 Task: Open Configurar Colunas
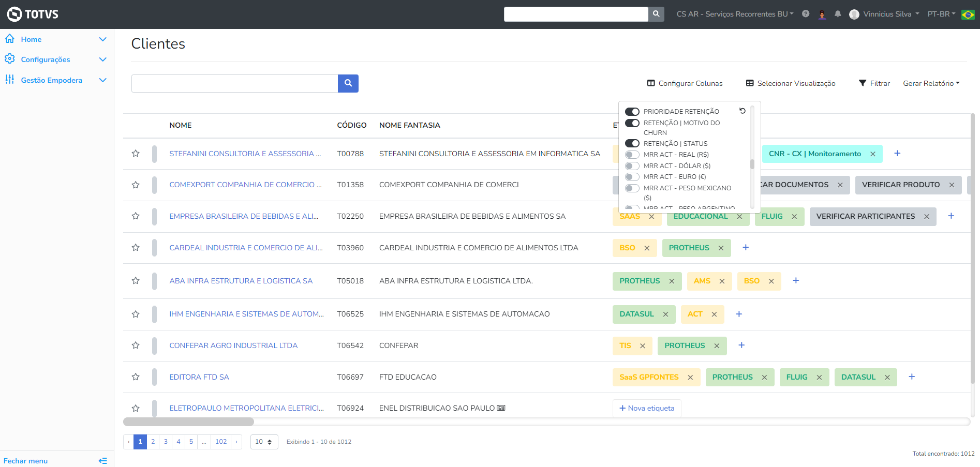[685, 83]
